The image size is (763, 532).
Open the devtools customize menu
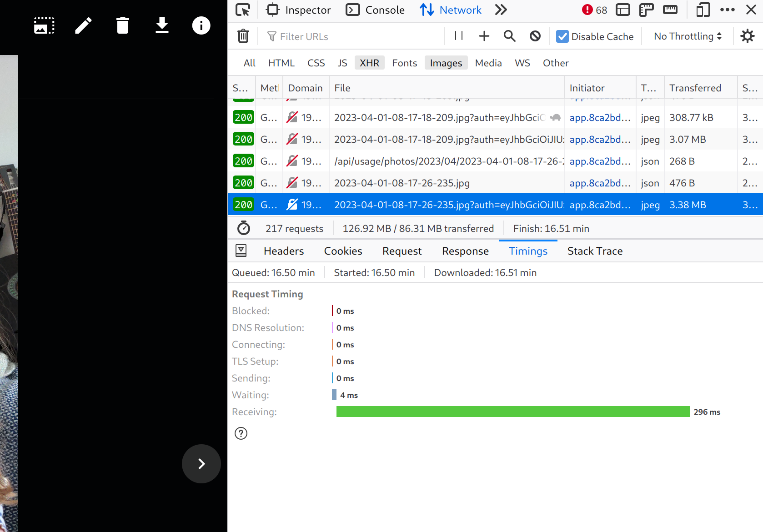(x=728, y=10)
